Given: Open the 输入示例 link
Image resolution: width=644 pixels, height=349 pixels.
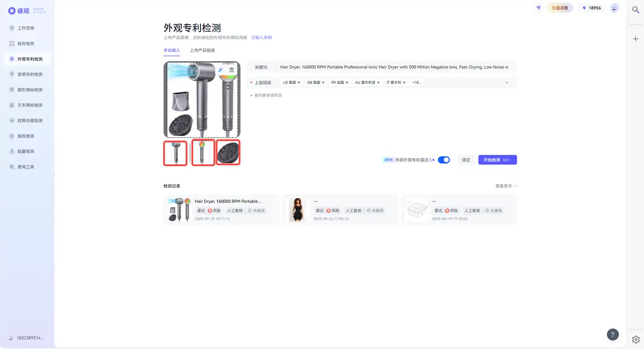Looking at the screenshot, I should point(262,37).
